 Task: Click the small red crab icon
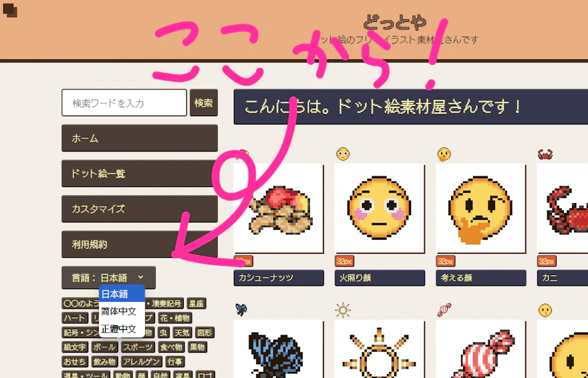tap(545, 154)
